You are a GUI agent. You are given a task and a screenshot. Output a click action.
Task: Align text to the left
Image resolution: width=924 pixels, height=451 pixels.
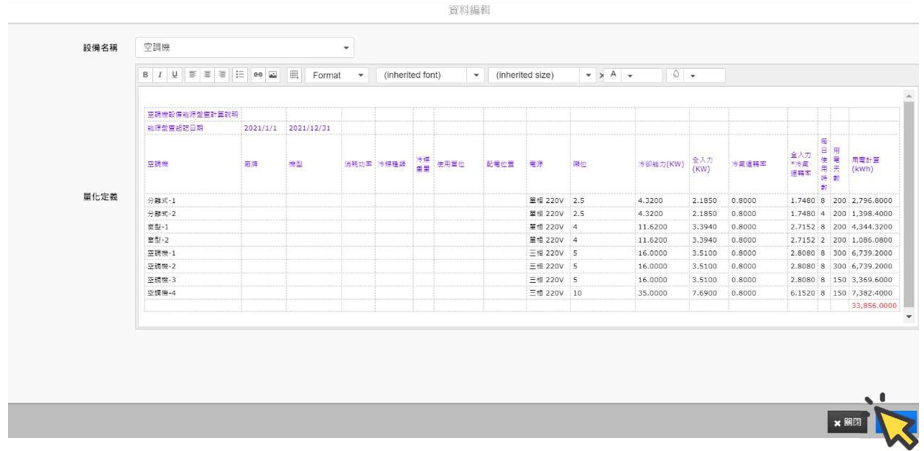pyautogui.click(x=193, y=75)
